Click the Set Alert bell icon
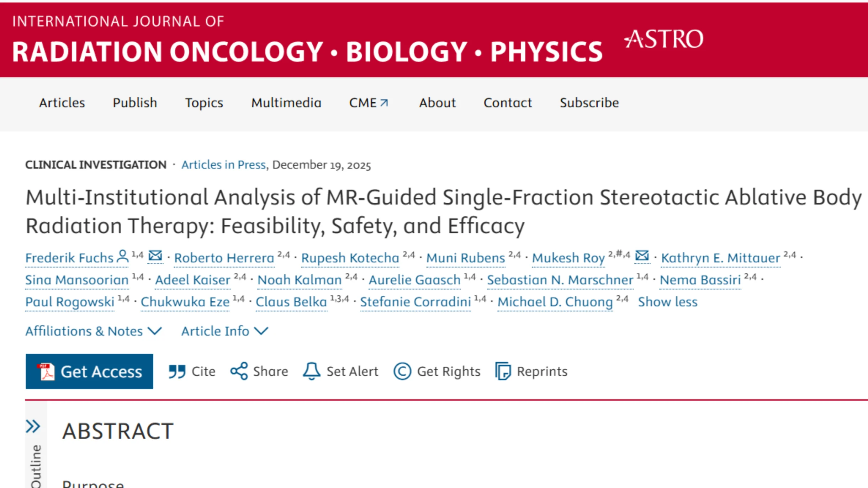This screenshot has height=488, width=868. 311,371
